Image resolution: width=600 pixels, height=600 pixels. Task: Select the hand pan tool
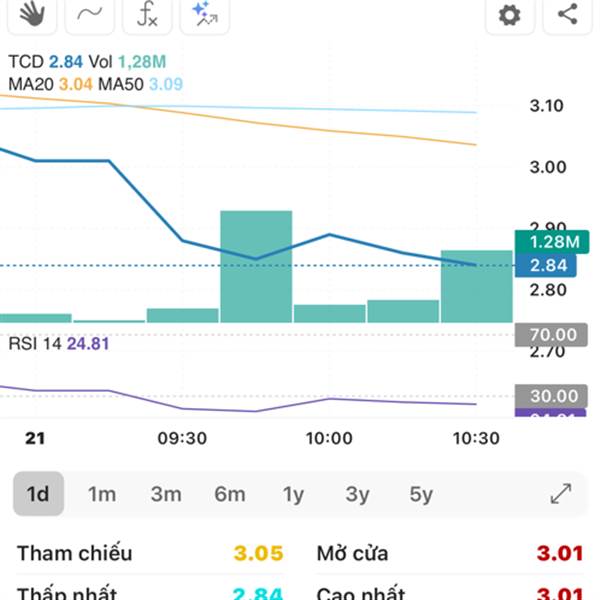pos(32,15)
